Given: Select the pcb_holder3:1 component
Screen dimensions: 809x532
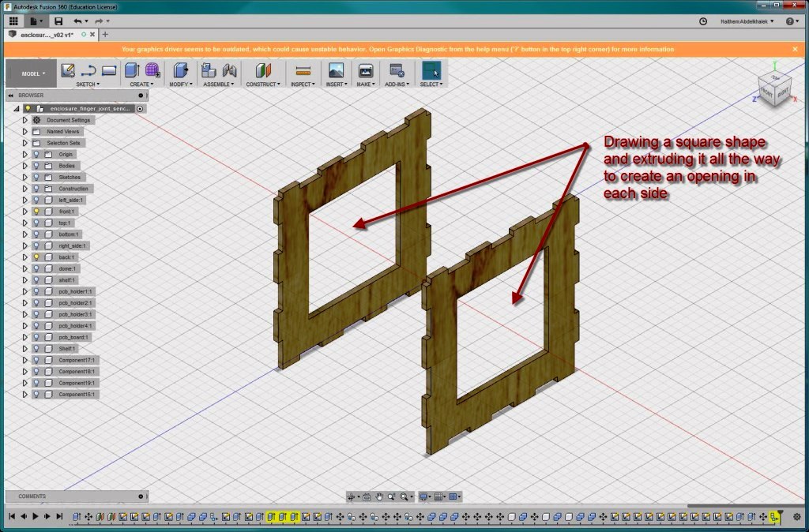Looking at the screenshot, I should (x=75, y=314).
